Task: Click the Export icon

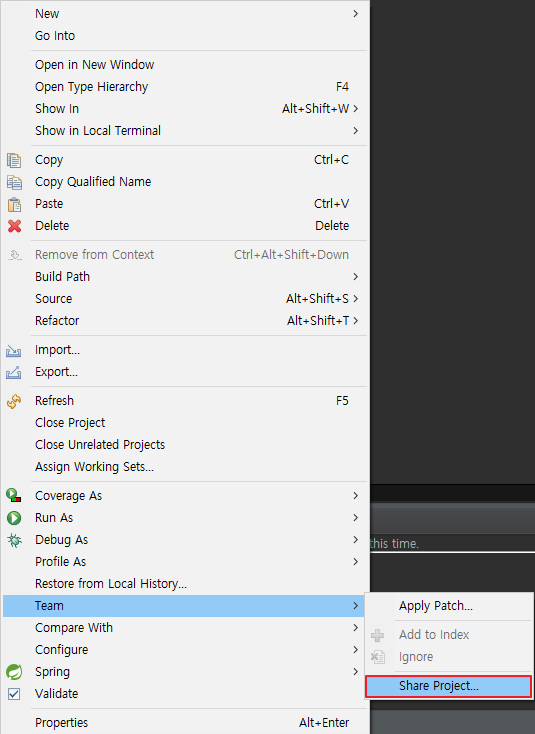Action: click(14, 373)
